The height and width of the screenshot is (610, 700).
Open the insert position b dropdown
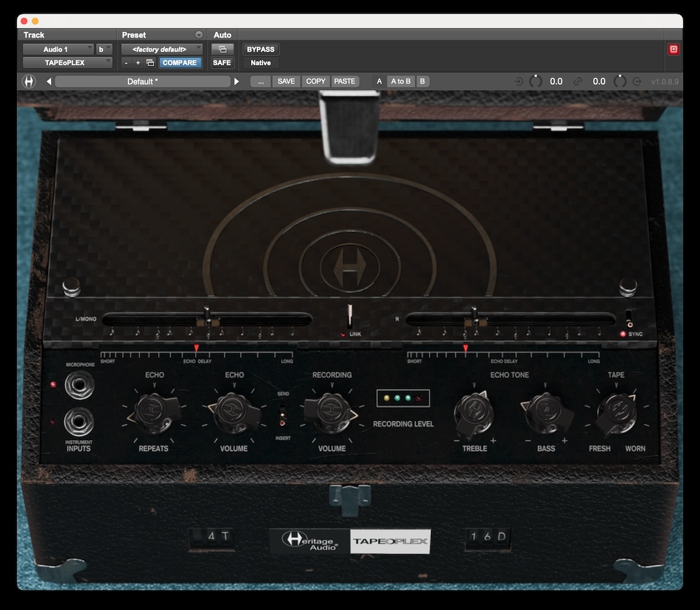pos(104,49)
